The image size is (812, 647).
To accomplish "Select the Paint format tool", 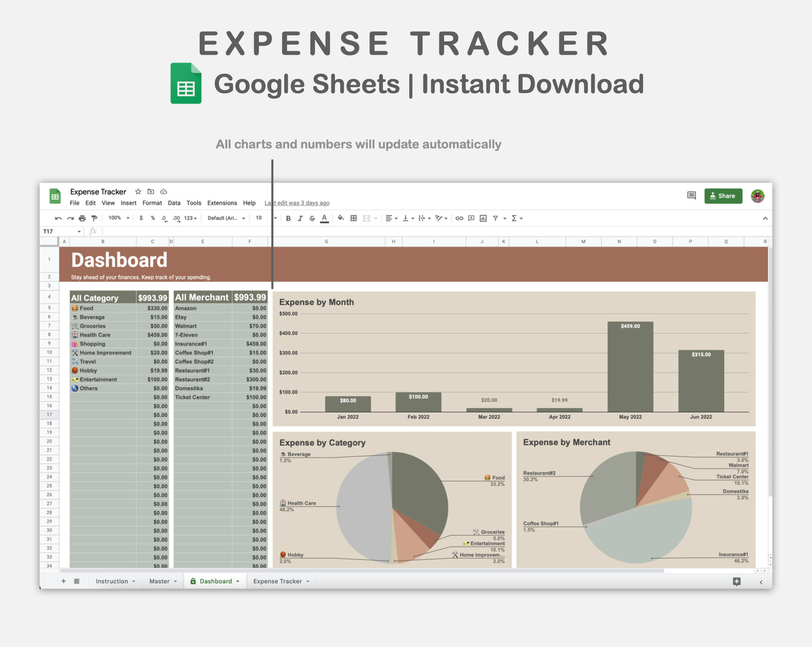I will (x=94, y=218).
